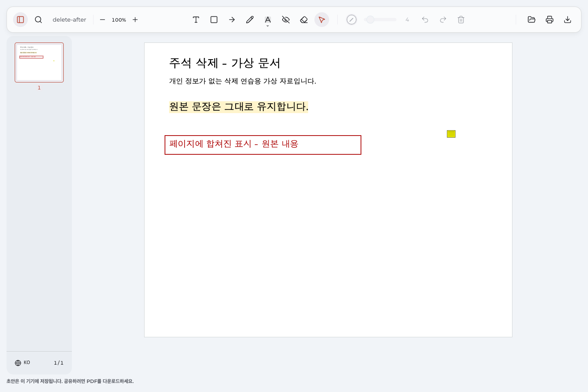Select the Eraser tool
Viewport: 588px width, 392px height.
(x=304, y=20)
